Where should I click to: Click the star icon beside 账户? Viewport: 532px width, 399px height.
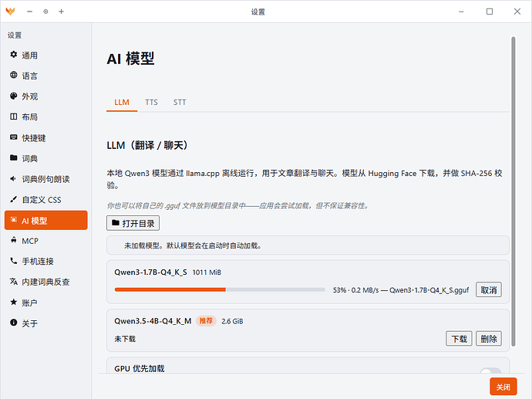pyautogui.click(x=14, y=302)
